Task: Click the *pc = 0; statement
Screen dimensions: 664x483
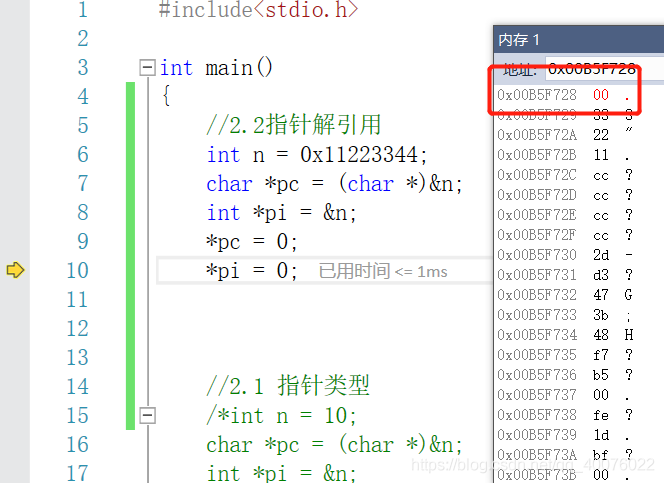Action: click(252, 242)
